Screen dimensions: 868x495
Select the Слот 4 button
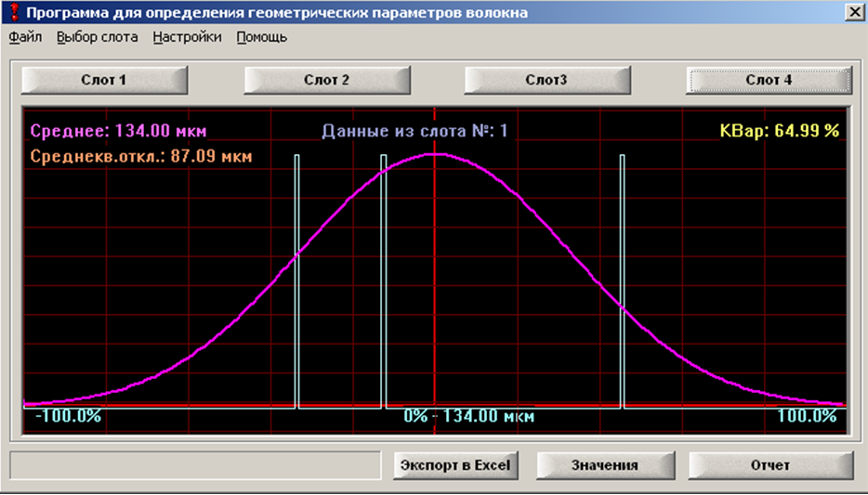coord(769,80)
